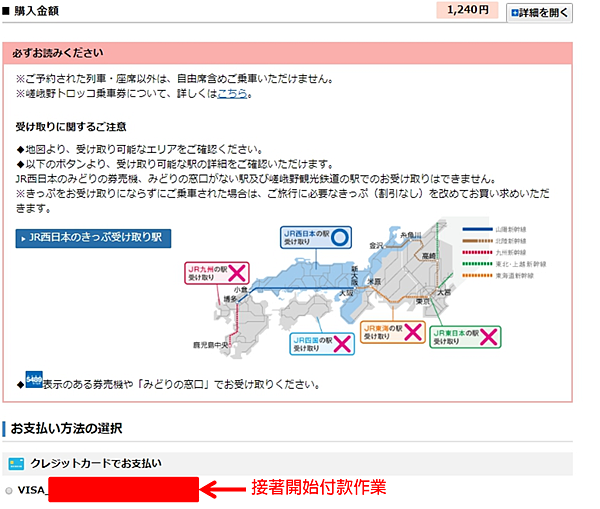Click the credit card icon beside クレジットカードでお支払い
600x509 pixels.
pos(16,463)
